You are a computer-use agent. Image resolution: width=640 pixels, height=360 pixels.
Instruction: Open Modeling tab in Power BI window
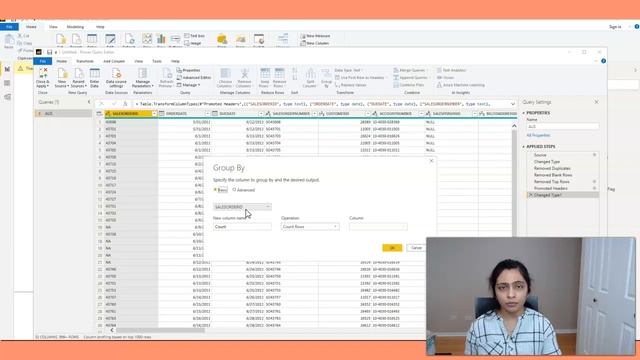(x=75, y=27)
